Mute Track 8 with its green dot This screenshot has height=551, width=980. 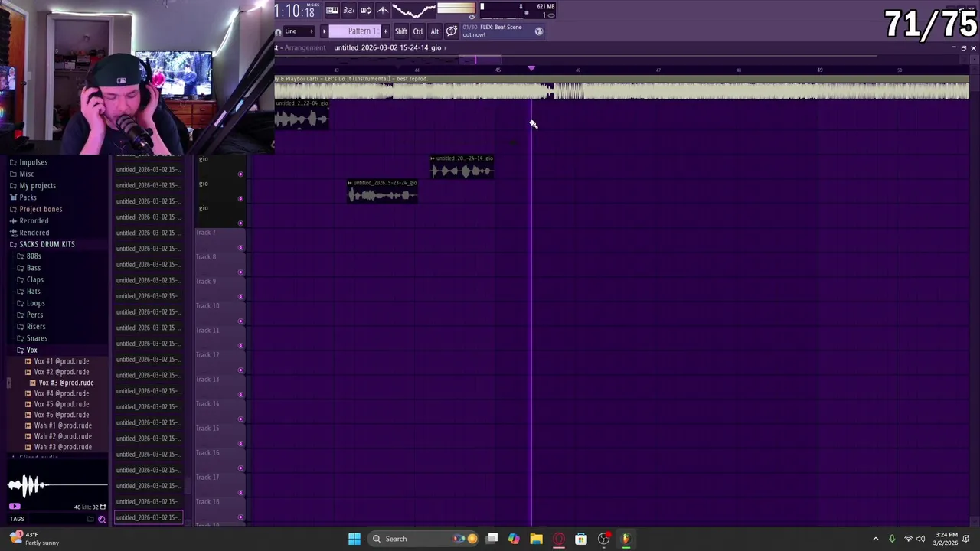pos(240,272)
